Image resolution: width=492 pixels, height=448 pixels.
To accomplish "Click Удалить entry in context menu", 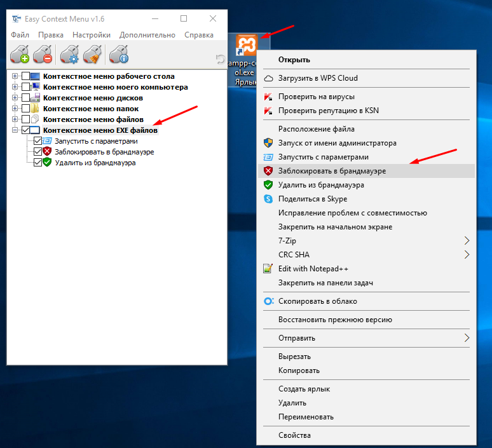I will tap(366, 403).
